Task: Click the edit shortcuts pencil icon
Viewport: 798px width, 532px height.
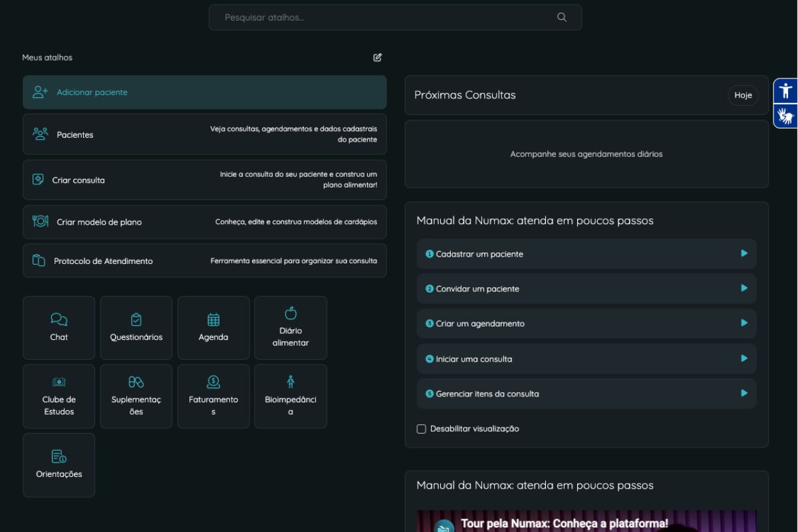Action: (378, 58)
